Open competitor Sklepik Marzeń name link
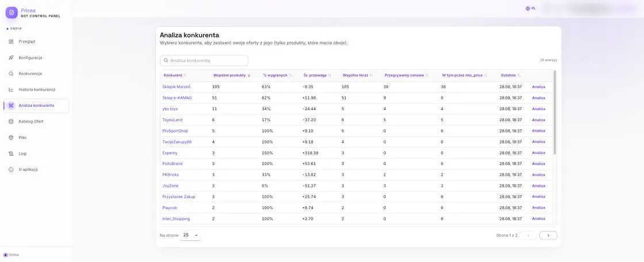 click(x=177, y=87)
